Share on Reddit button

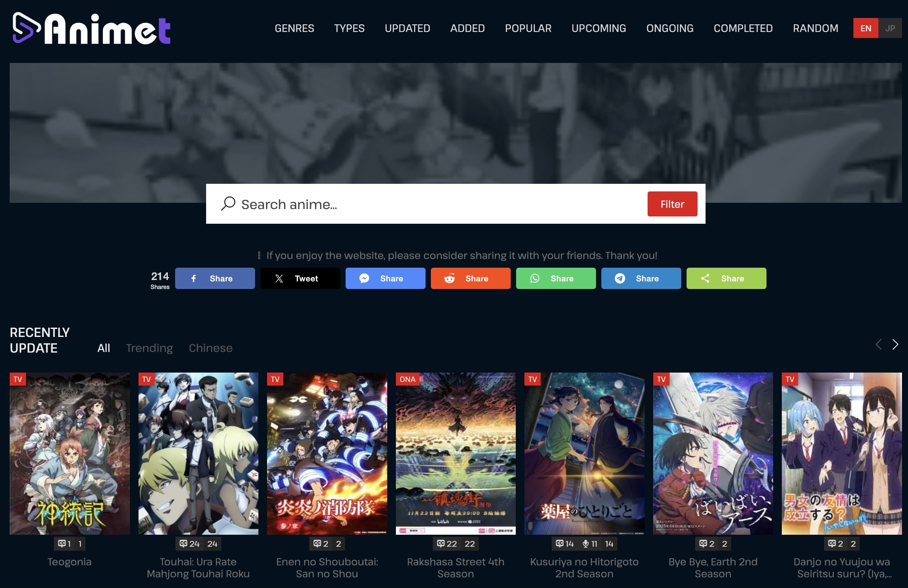pyautogui.click(x=470, y=278)
